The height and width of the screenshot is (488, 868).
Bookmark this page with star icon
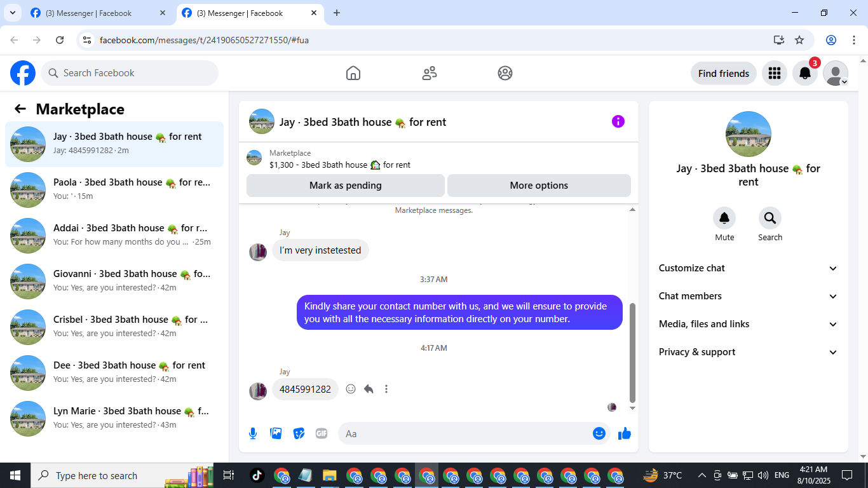799,40
